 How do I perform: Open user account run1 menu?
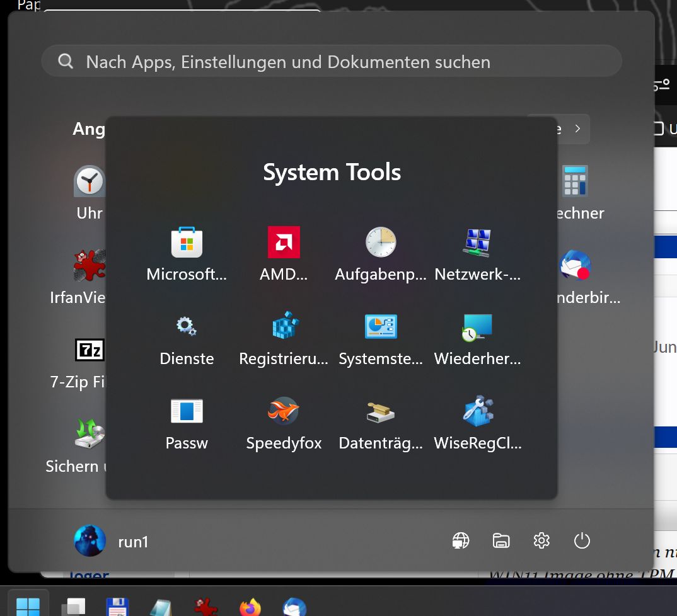coord(112,541)
